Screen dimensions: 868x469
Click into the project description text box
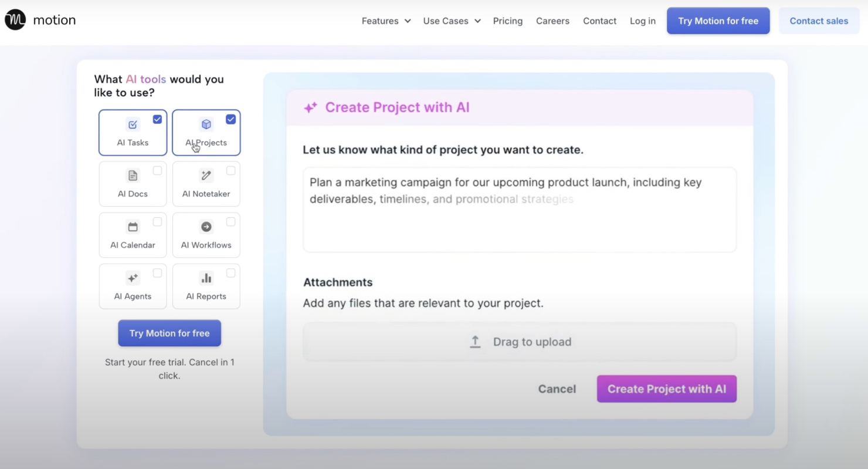[520, 210]
